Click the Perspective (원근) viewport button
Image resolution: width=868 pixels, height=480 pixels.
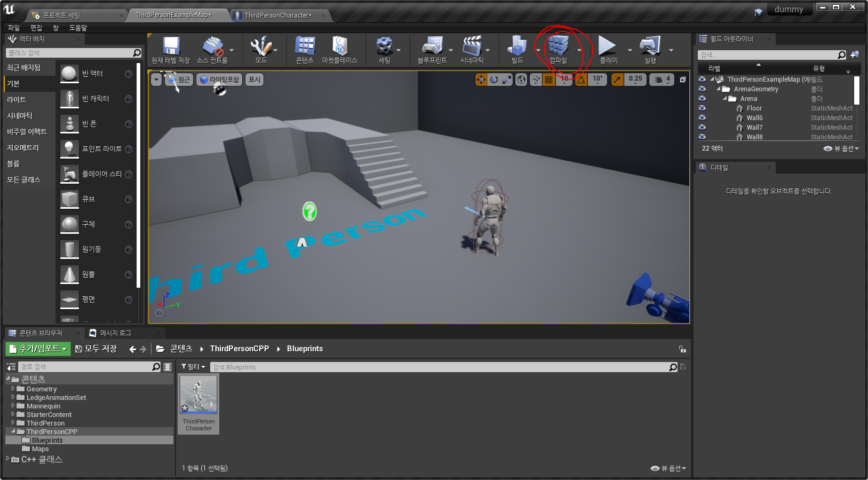click(179, 80)
